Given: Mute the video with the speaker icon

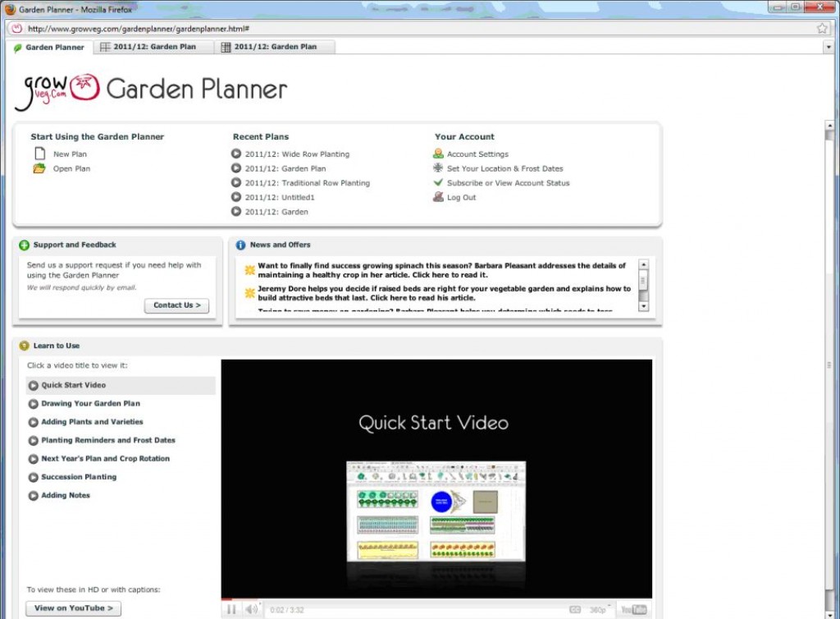Looking at the screenshot, I should (252, 609).
